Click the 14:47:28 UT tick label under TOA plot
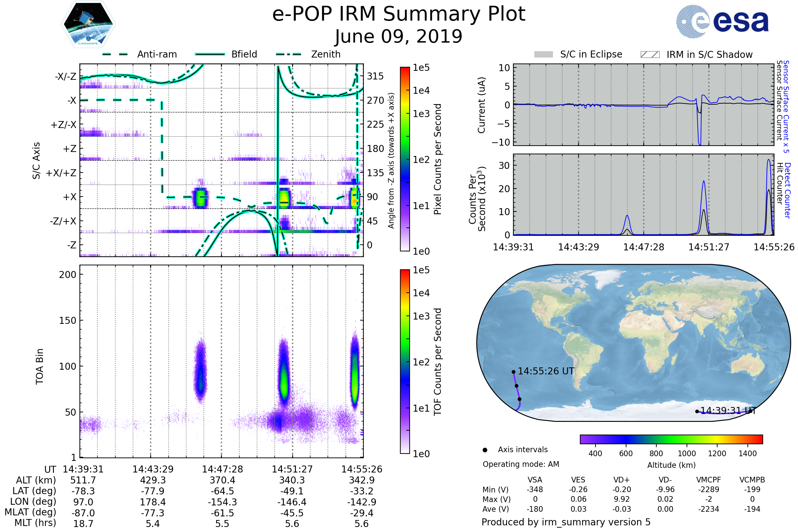Image resolution: width=798 pixels, height=532 pixels. pos(222,469)
